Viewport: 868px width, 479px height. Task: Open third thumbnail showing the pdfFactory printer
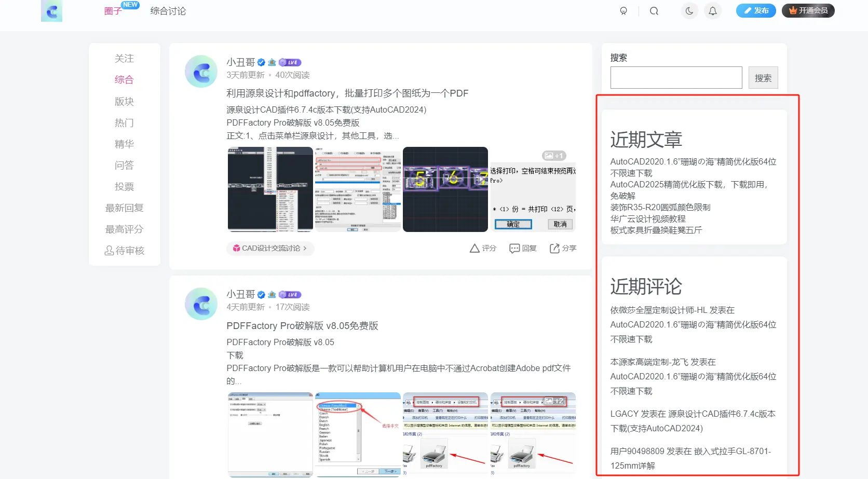(445, 435)
